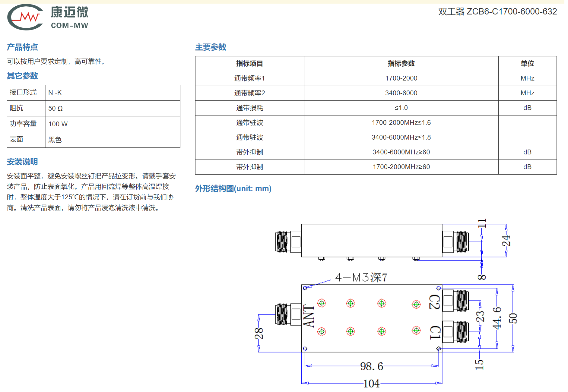
Task: Select the 接口形式 label cell
Action: (27, 93)
